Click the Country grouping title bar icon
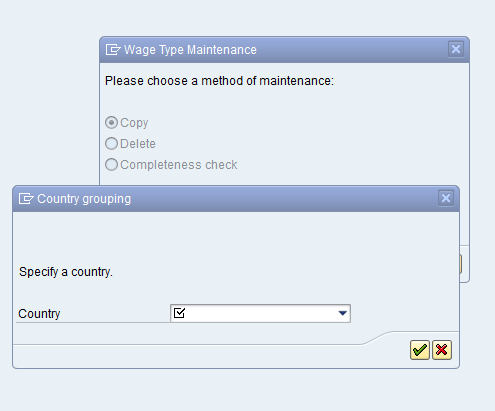 click(26, 199)
